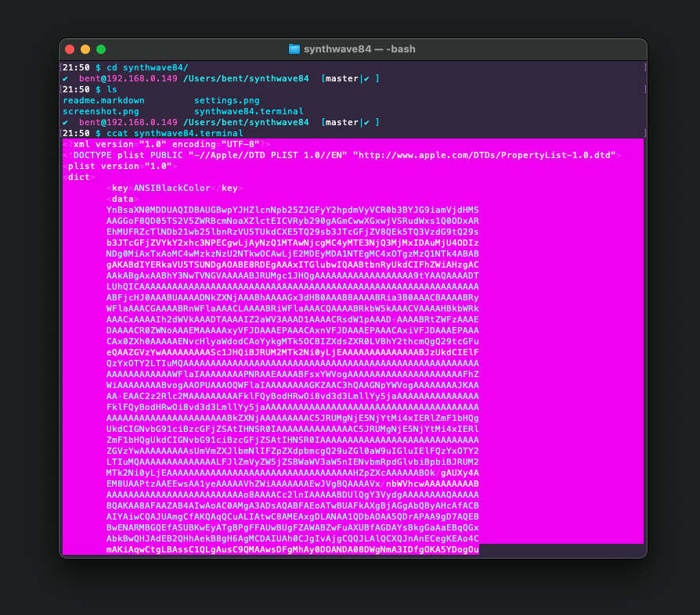The width and height of the screenshot is (700, 615).
Task: Click the data line starting 'LUhQICAAAA'
Action: pos(292,286)
